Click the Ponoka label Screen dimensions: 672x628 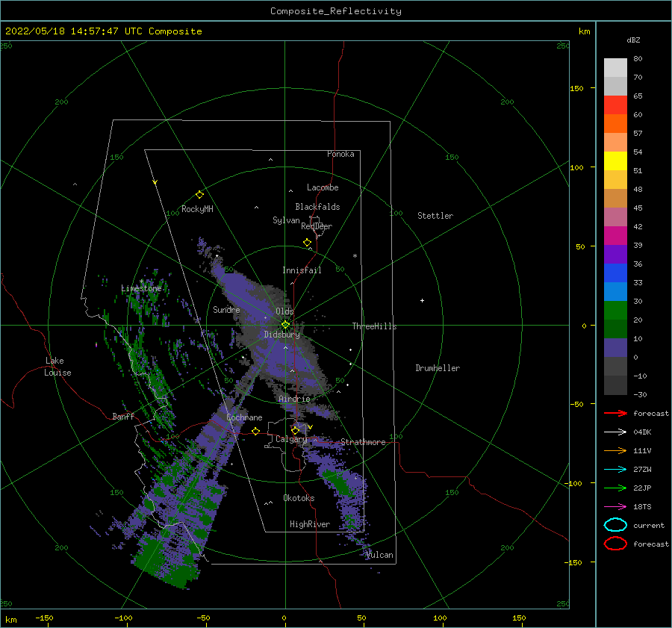pos(340,154)
